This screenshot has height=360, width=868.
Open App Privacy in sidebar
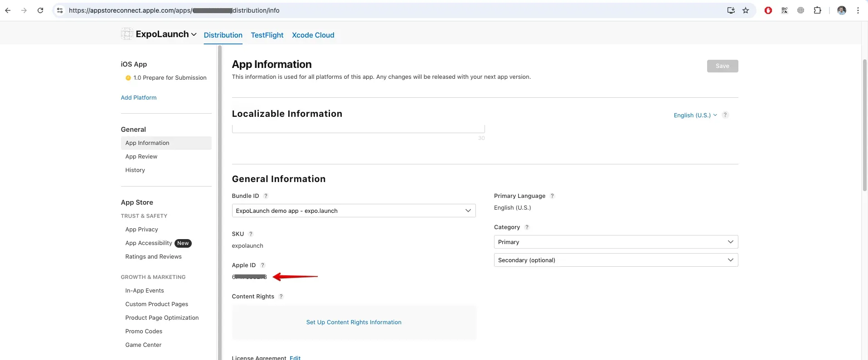142,230
